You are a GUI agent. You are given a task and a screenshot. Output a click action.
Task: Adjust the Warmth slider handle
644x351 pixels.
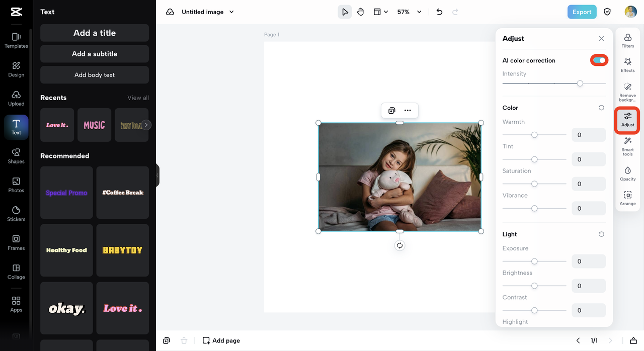(x=534, y=135)
